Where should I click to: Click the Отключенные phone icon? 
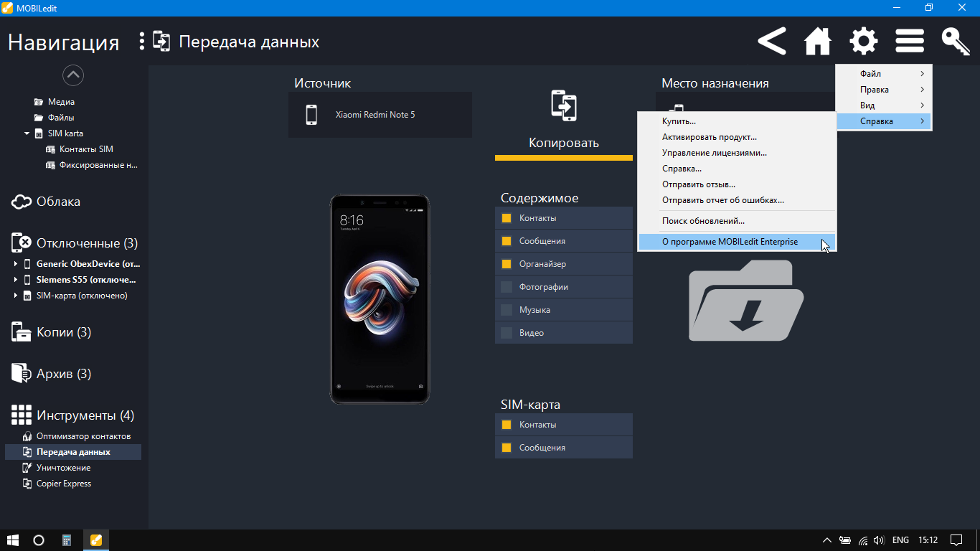[21, 243]
